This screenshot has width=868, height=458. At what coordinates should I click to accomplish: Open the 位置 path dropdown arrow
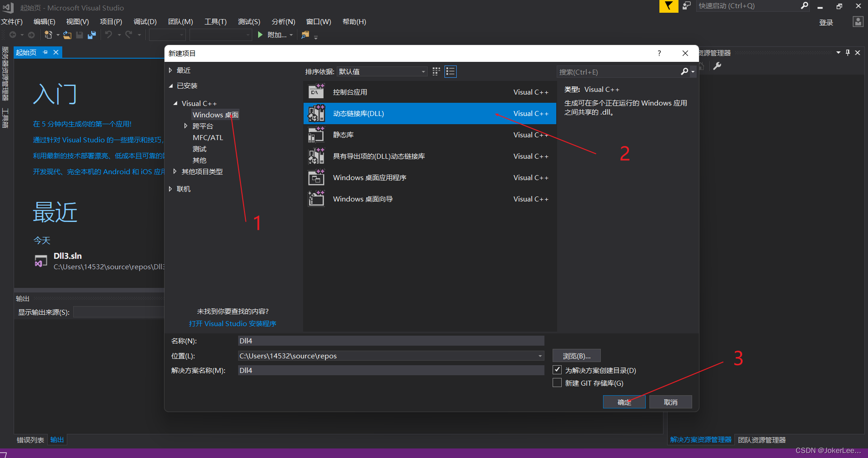540,356
